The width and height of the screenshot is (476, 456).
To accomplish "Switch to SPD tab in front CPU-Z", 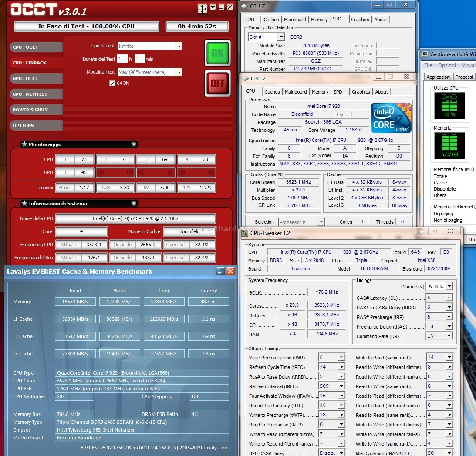I will point(338,92).
